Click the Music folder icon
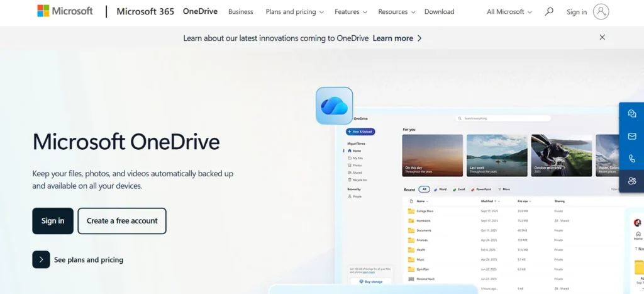The width and height of the screenshot is (644, 294). (x=411, y=259)
